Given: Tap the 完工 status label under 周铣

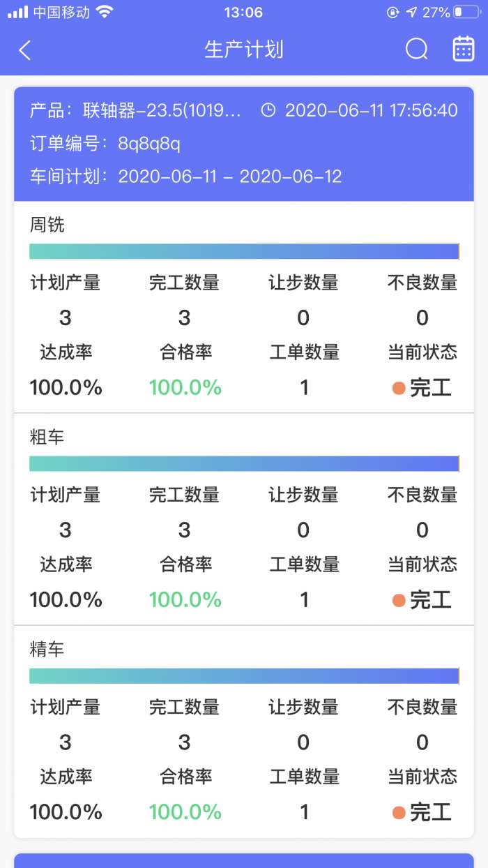Looking at the screenshot, I should coord(430,389).
